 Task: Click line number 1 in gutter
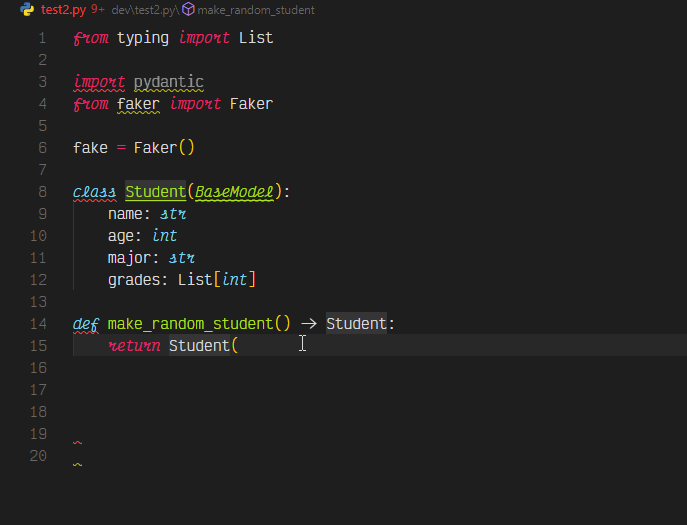coord(42,38)
